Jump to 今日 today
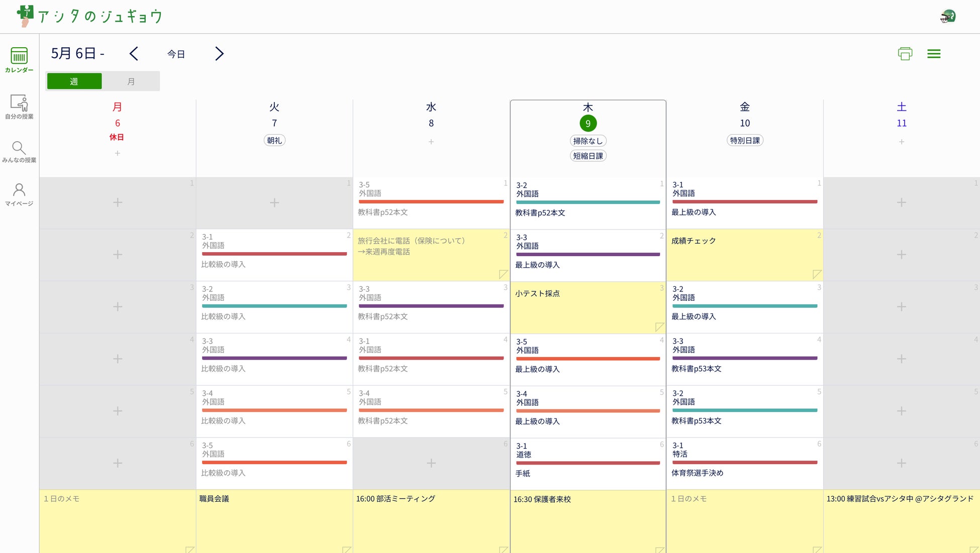 [x=176, y=54]
